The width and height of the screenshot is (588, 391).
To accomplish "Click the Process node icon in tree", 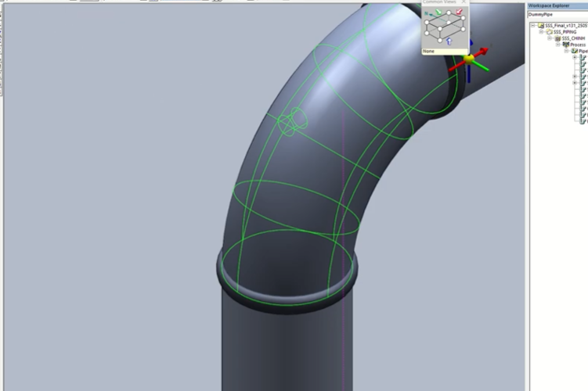I will pyautogui.click(x=566, y=45).
